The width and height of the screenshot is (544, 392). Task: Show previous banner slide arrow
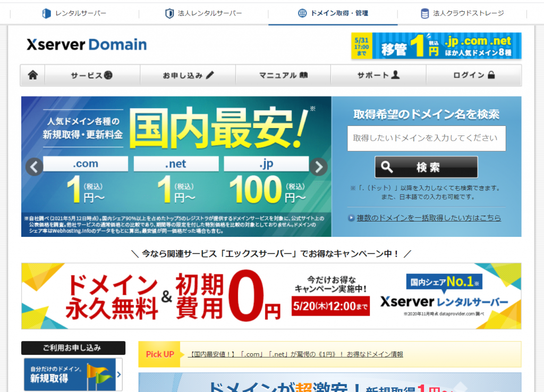click(x=35, y=167)
